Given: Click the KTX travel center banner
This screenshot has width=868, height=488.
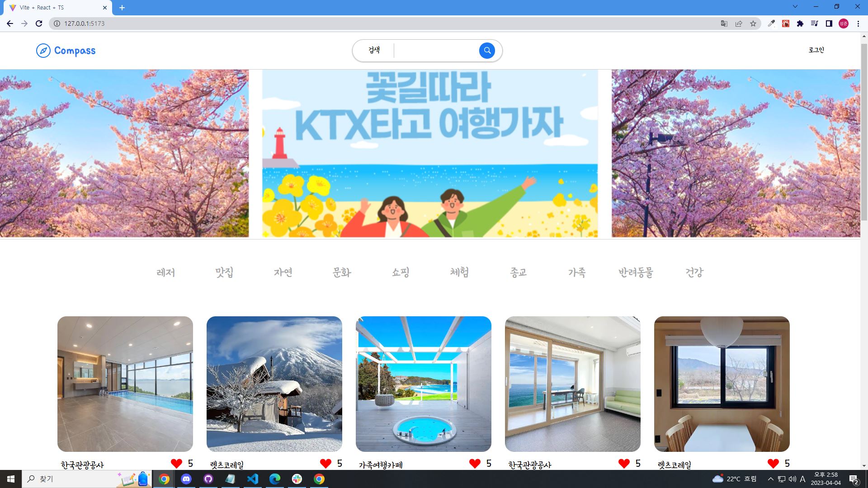Looking at the screenshot, I should (x=430, y=153).
